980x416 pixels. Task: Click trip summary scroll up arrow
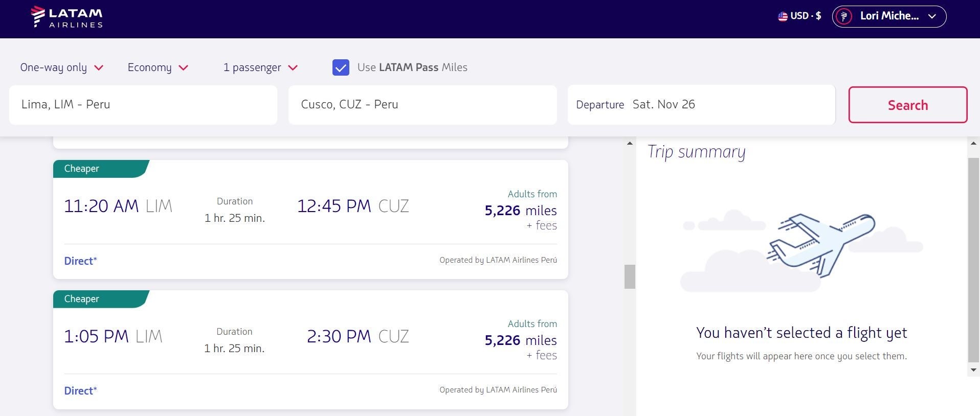[x=973, y=144]
